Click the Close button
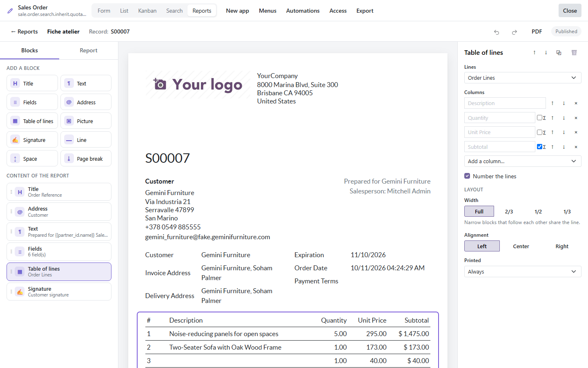Screen dimensions: 588x368 570,11
